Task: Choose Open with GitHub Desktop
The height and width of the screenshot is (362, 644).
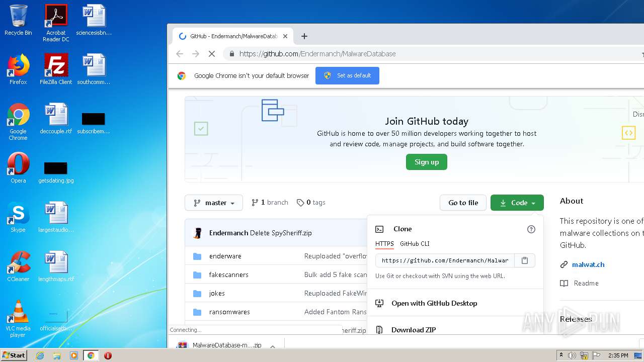Action: click(x=434, y=303)
